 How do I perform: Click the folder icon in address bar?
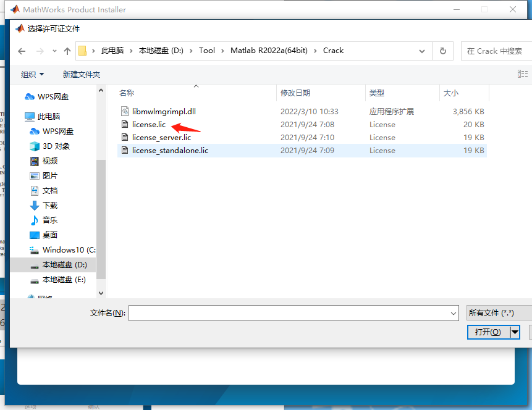[x=82, y=51]
